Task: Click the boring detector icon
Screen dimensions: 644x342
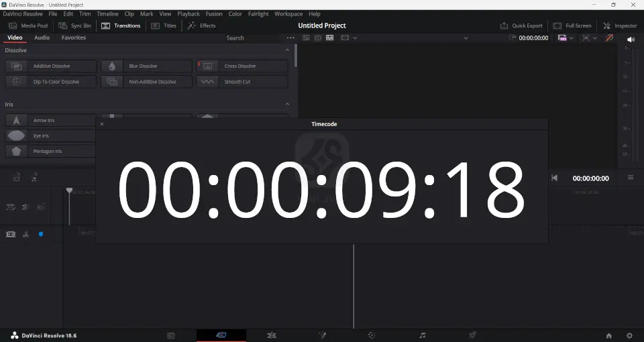Action: [x=11, y=234]
